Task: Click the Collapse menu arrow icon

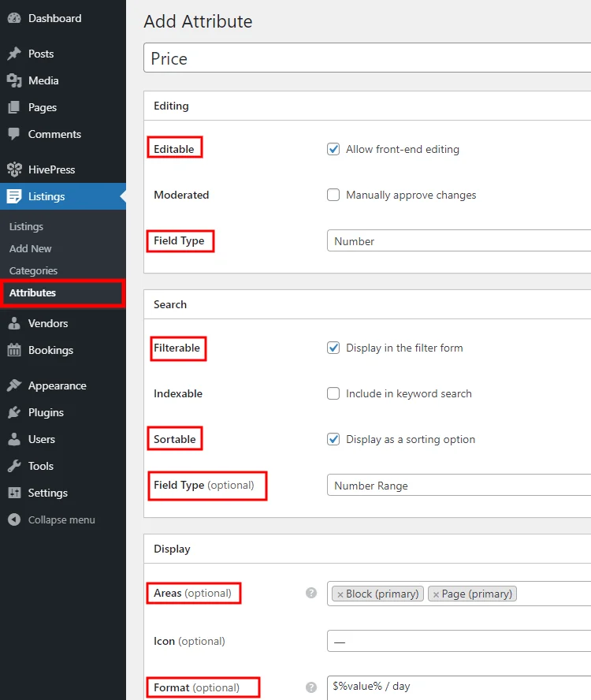Action: point(14,519)
